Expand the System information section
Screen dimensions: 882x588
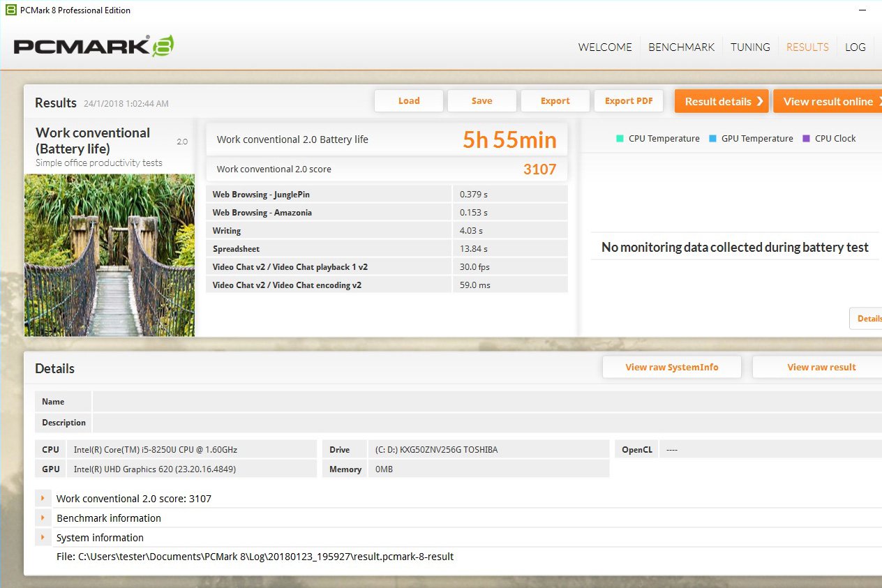pyautogui.click(x=43, y=537)
